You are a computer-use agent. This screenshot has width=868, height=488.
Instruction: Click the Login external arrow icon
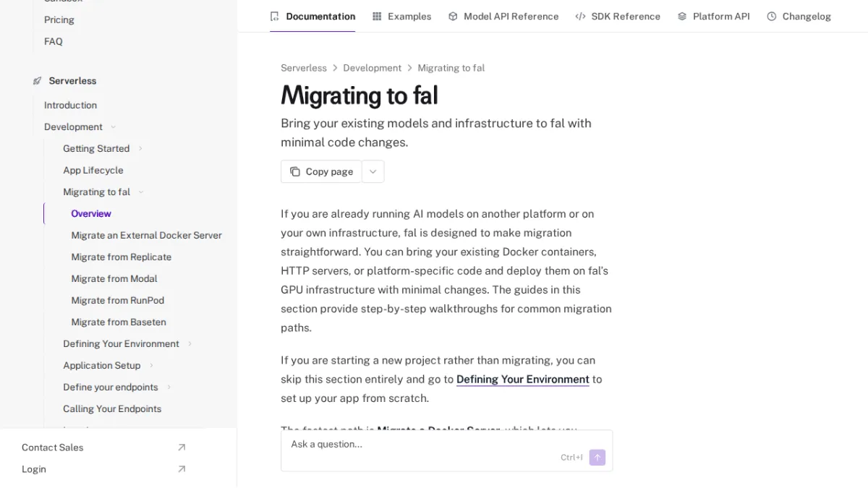click(182, 469)
